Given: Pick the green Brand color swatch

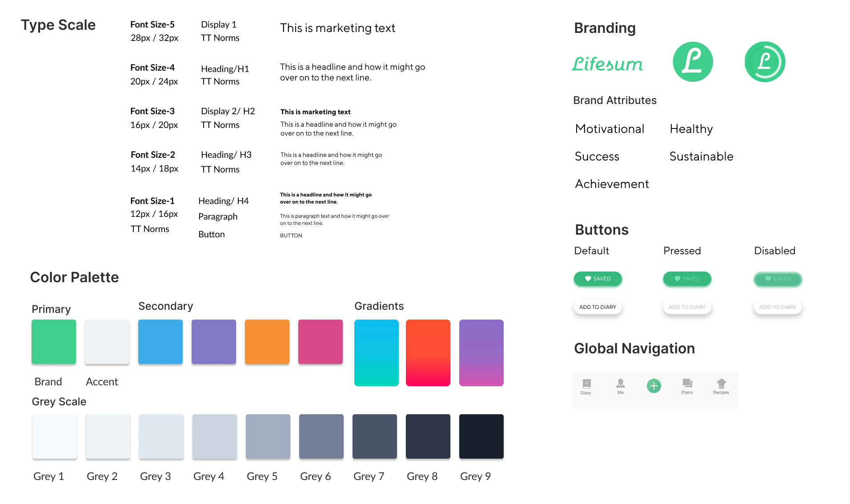Looking at the screenshot, I should point(54,342).
